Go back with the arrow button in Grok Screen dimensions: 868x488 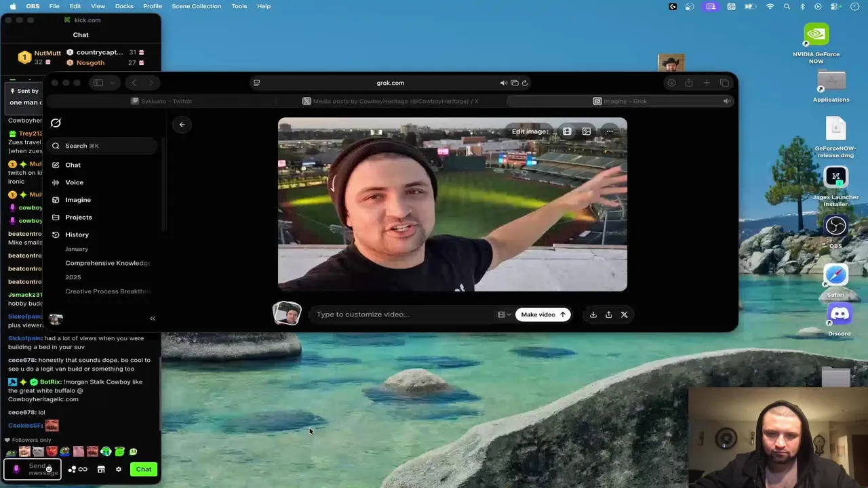pyautogui.click(x=182, y=125)
